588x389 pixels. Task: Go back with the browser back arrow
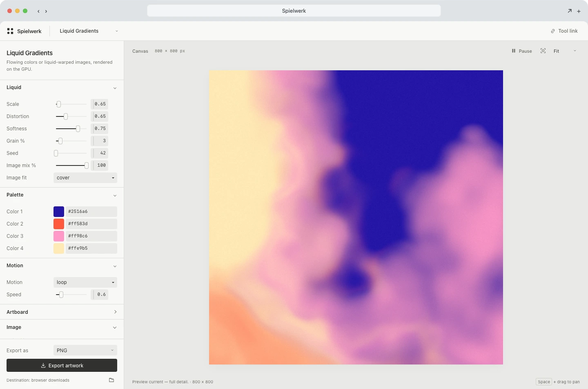click(x=38, y=11)
